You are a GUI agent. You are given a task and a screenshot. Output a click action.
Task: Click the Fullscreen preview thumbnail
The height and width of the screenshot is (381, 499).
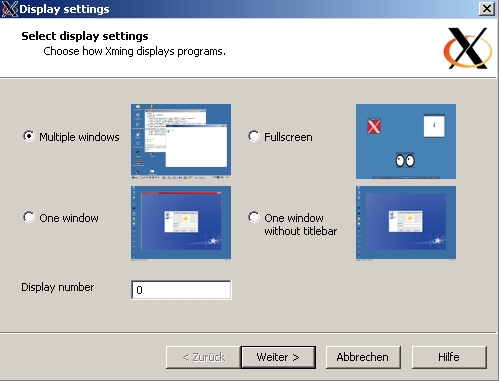point(406,141)
